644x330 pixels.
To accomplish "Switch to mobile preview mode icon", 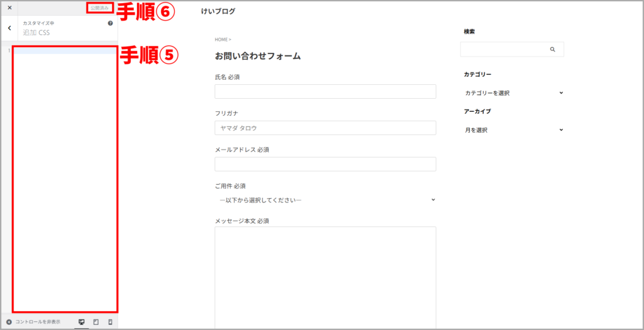I will pos(110,322).
